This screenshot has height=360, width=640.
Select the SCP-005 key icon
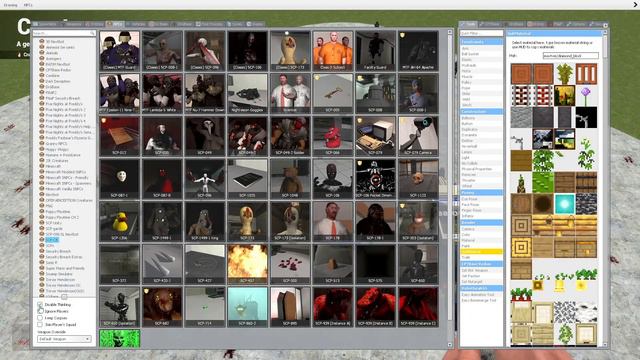333,93
